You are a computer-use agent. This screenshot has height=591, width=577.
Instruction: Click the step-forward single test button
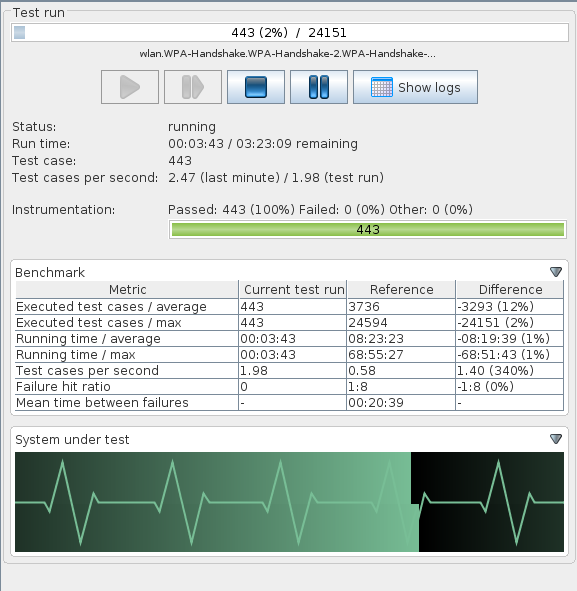193,87
